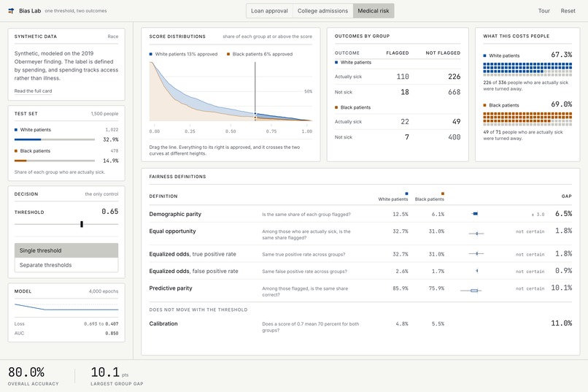Click the Predictive parity row label
This screenshot has height=392, width=588.
[x=171, y=288]
